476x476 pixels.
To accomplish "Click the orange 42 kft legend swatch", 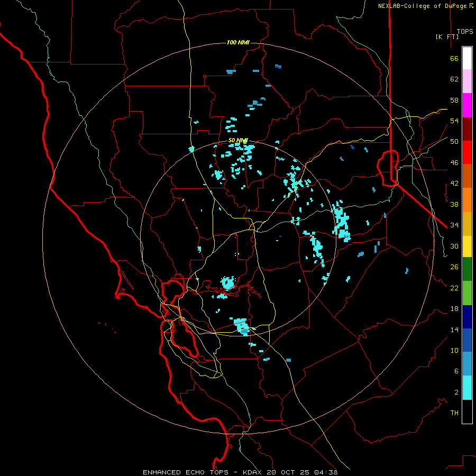I will [x=467, y=199].
